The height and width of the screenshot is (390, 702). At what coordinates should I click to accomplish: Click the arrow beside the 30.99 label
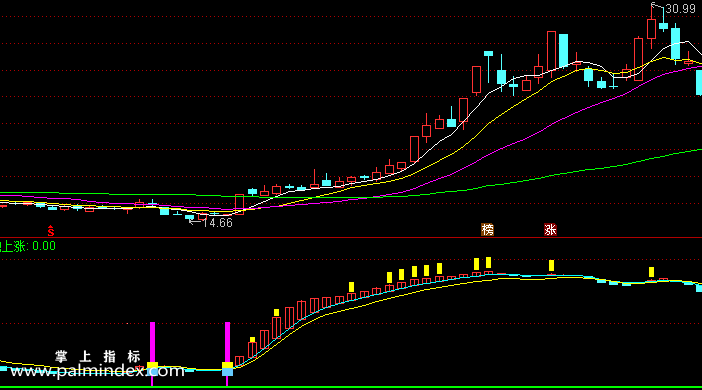tap(656, 6)
